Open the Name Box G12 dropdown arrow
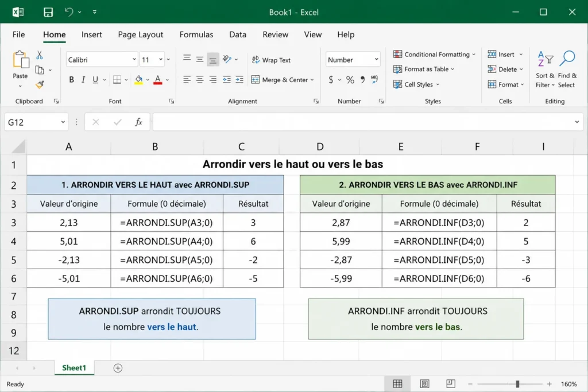 click(63, 122)
